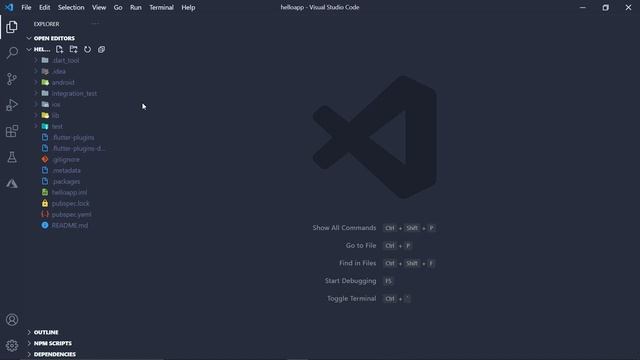This screenshot has width=640, height=360.
Task: Click the pubspec.lock padlock icon
Action: point(45,203)
